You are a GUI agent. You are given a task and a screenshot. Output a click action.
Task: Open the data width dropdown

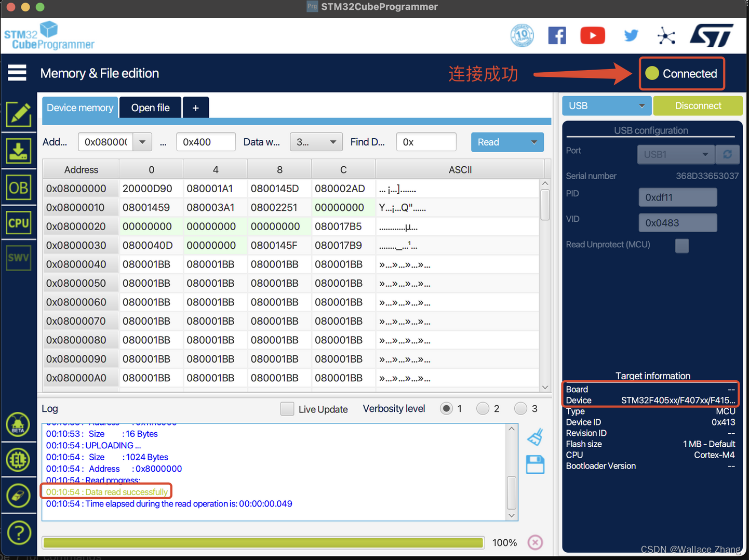click(x=316, y=142)
